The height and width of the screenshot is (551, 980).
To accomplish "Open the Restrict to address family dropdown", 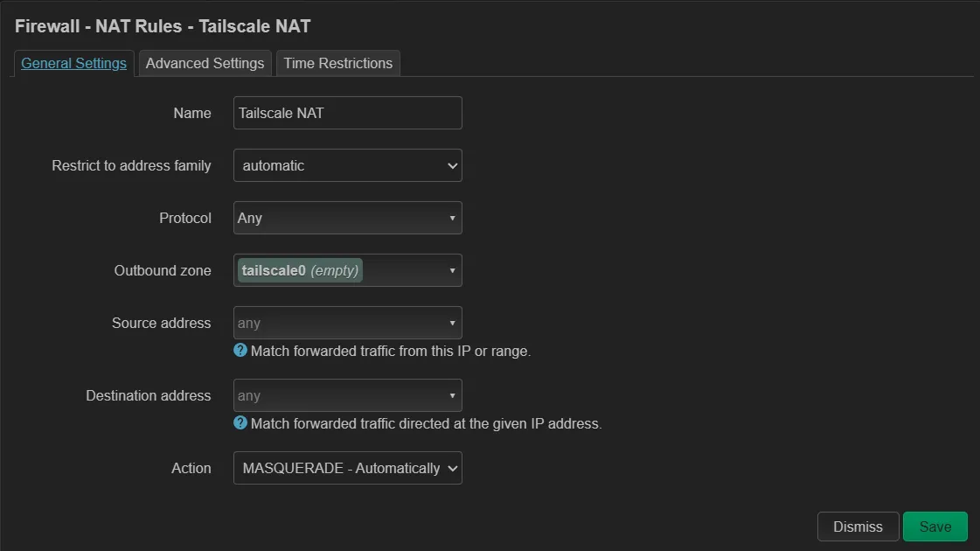I will [x=347, y=165].
